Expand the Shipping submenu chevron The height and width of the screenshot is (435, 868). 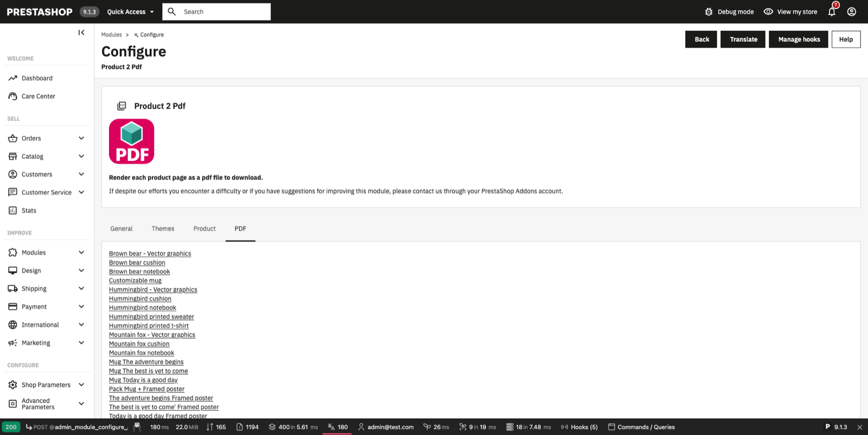81,289
